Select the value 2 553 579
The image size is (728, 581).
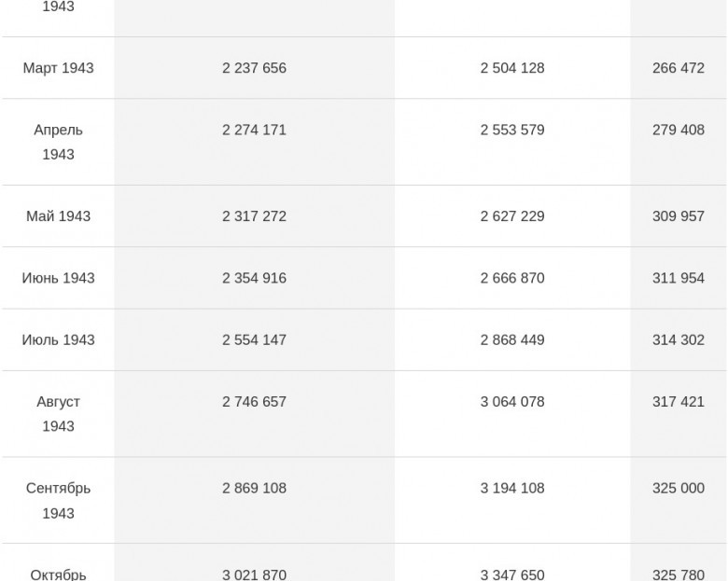[512, 130]
